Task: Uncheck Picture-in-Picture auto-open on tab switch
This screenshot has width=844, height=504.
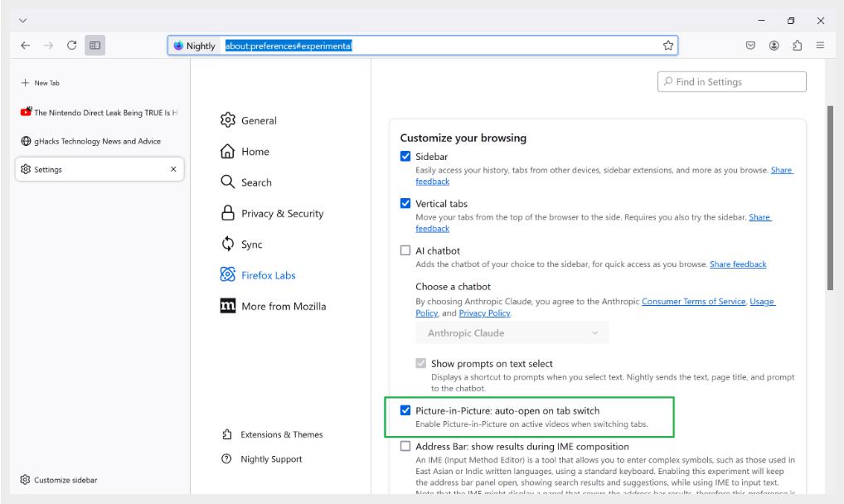Action: click(x=405, y=410)
